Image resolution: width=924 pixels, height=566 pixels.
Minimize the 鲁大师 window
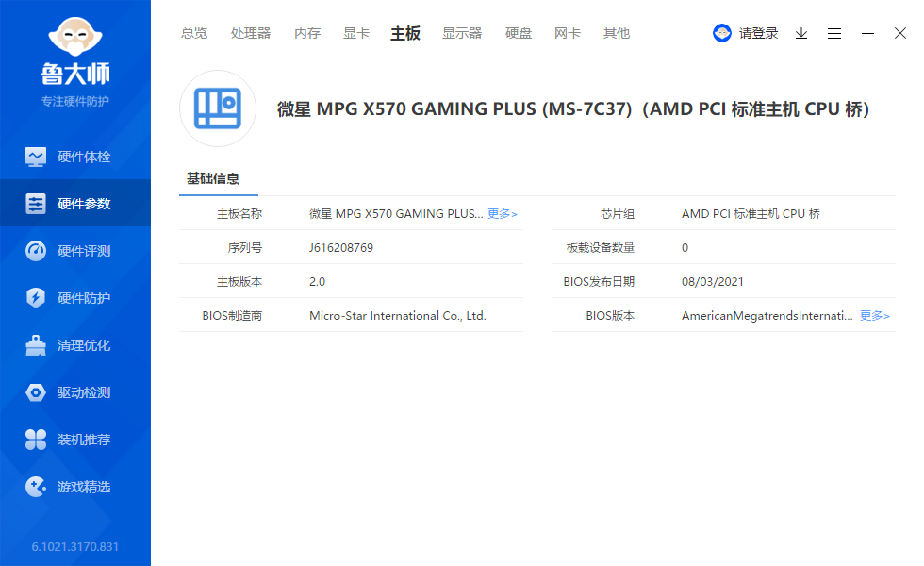867,34
